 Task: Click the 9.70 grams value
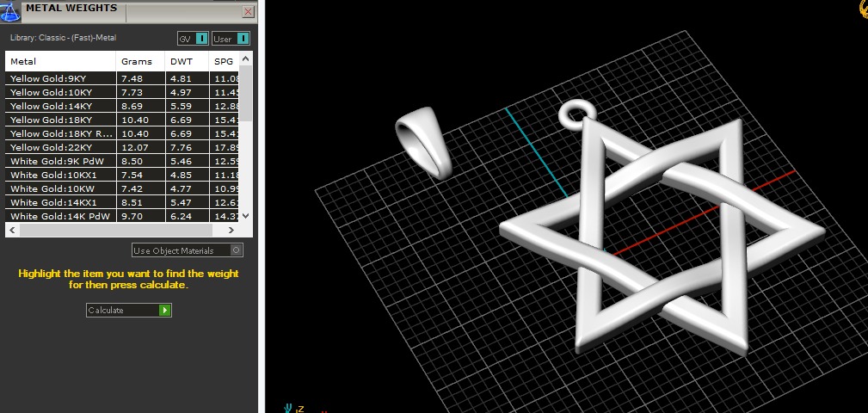(132, 217)
